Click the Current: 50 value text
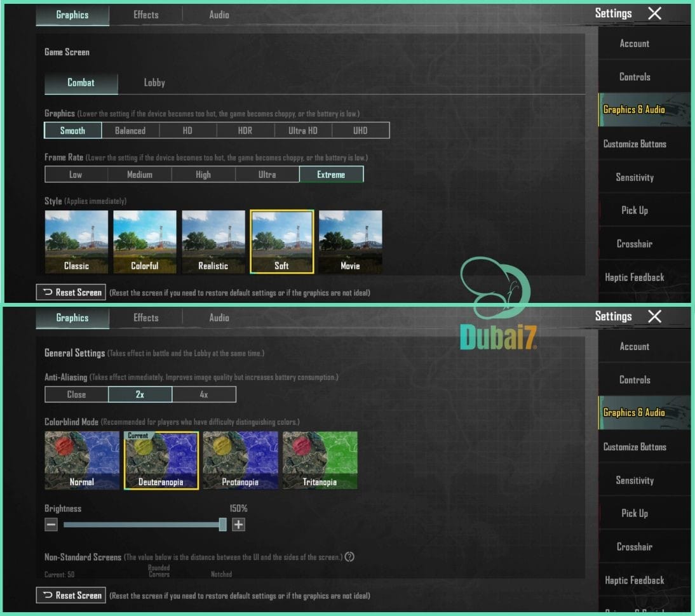 [59, 574]
